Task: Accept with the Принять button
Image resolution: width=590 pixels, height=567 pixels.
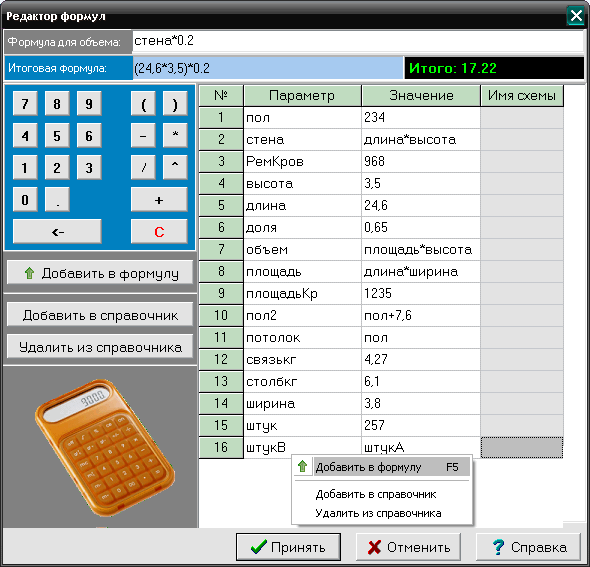Action: 288,547
